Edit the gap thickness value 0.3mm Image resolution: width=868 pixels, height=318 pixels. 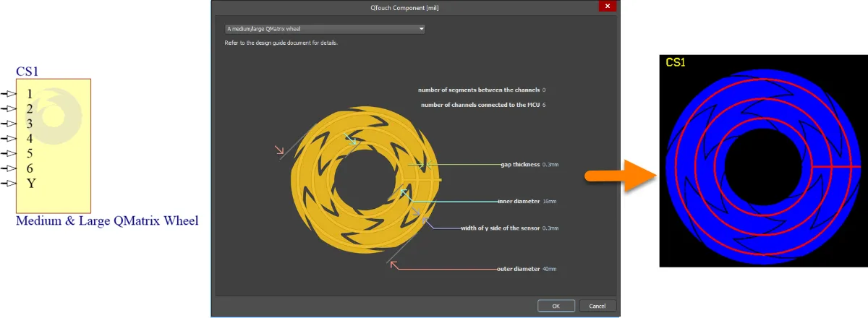click(x=550, y=165)
